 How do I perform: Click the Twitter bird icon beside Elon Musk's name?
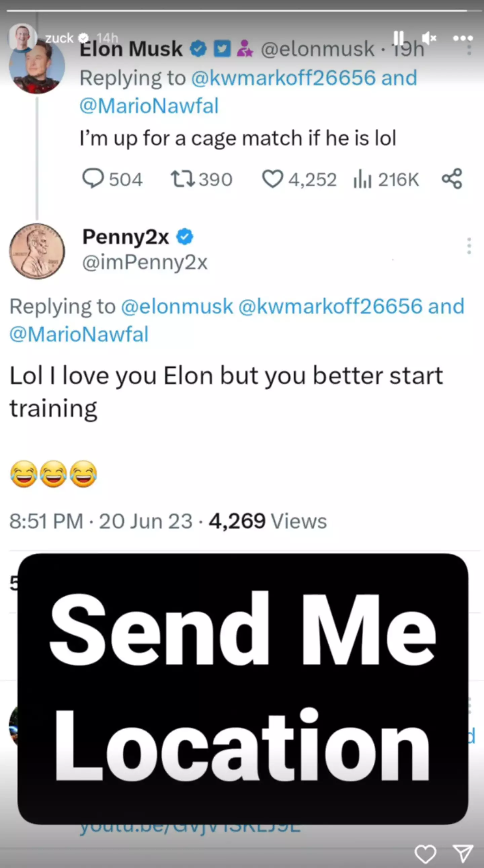223,49
